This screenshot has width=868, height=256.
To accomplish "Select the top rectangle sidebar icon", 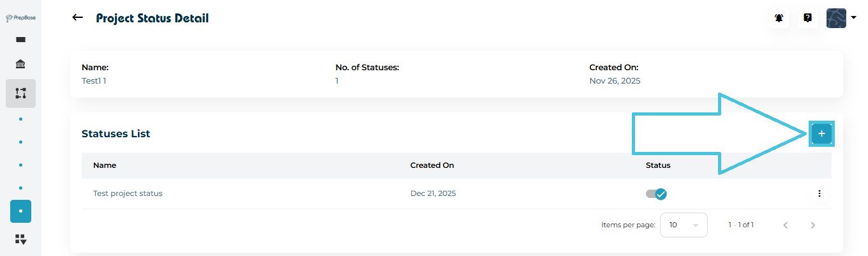I will (20, 40).
